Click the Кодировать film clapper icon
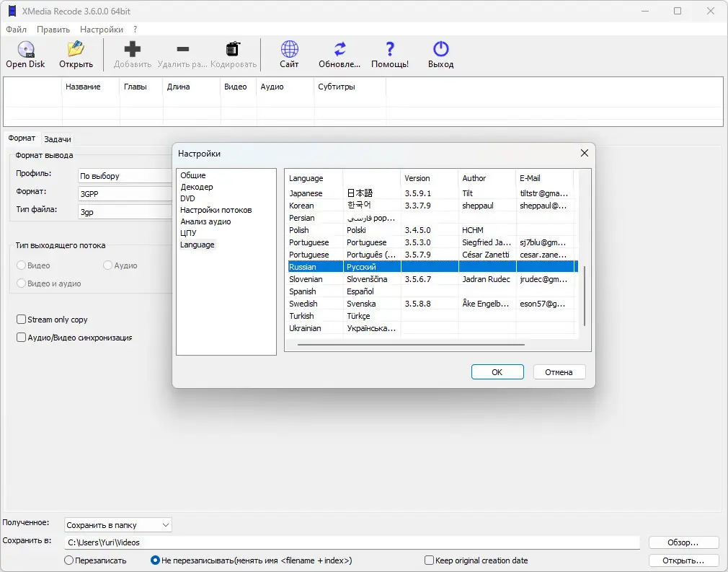The height and width of the screenshot is (572, 728). [233, 49]
